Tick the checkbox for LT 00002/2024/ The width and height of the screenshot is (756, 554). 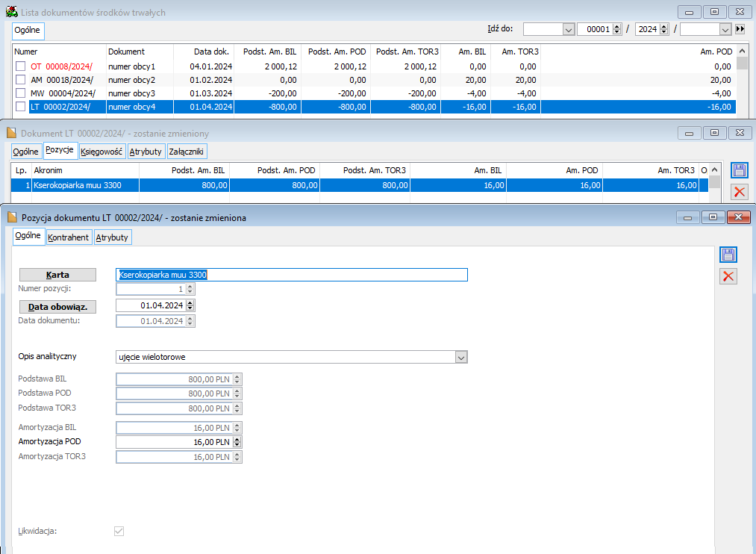tap(20, 107)
